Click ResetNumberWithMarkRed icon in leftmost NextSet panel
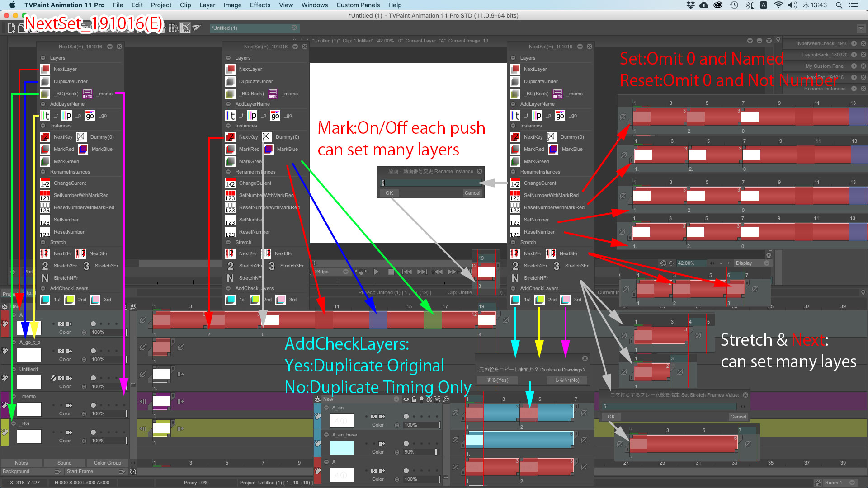The height and width of the screenshot is (488, 868). click(x=45, y=207)
